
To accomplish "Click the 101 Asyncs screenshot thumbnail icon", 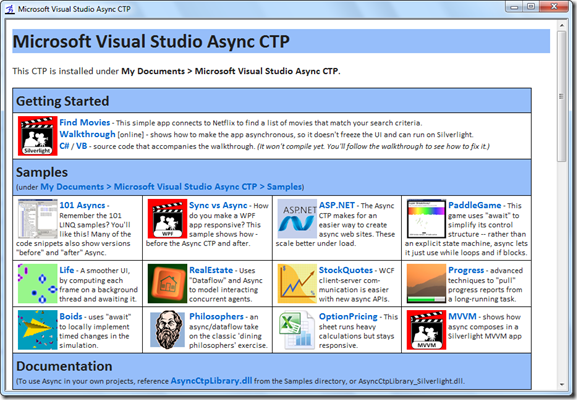I will pyautogui.click(x=38, y=219).
